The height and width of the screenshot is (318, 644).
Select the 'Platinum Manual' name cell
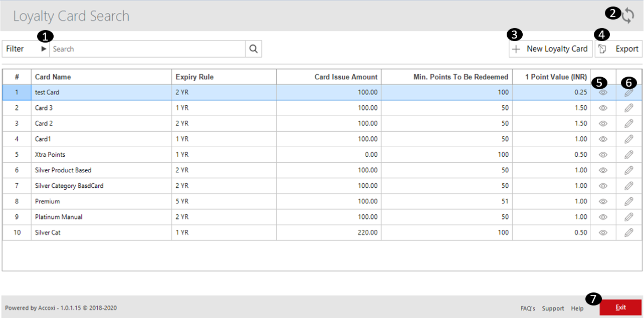(101, 217)
